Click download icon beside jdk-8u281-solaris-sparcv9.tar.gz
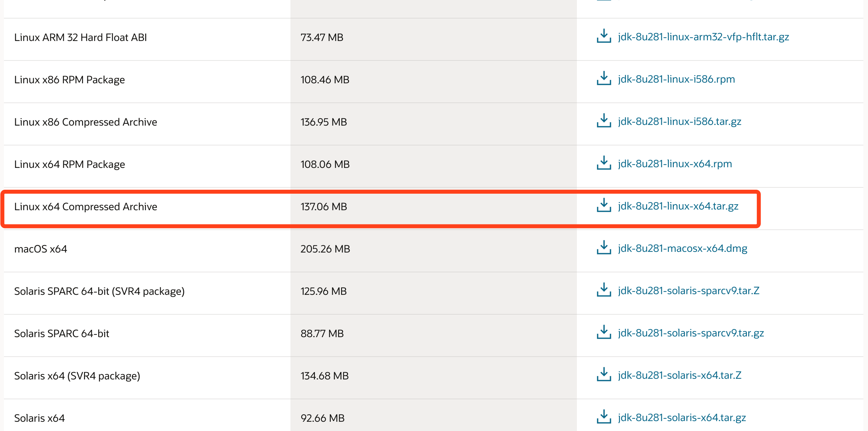868x431 pixels. click(604, 333)
